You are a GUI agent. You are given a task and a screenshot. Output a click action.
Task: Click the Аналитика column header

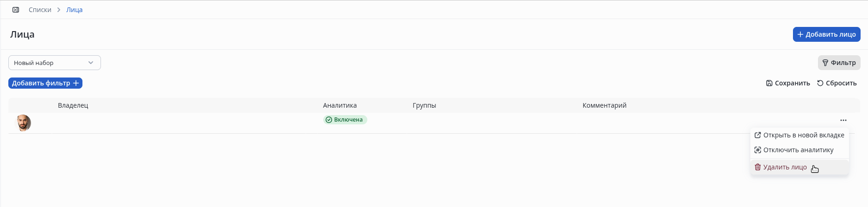click(x=340, y=105)
